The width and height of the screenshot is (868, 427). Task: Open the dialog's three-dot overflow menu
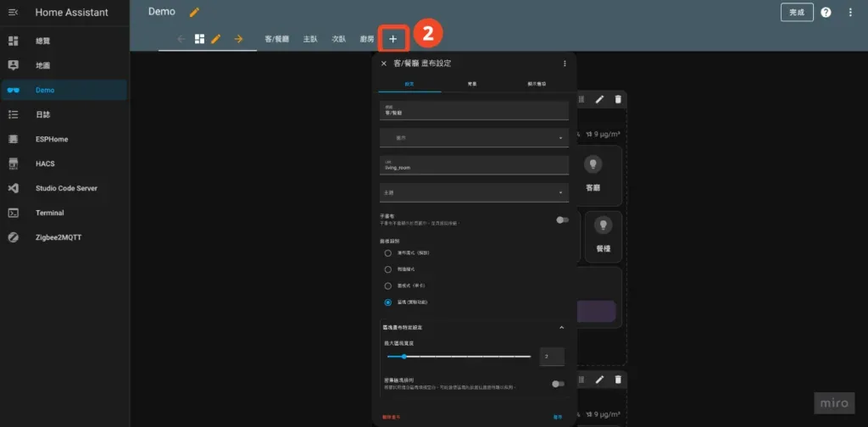click(x=565, y=64)
